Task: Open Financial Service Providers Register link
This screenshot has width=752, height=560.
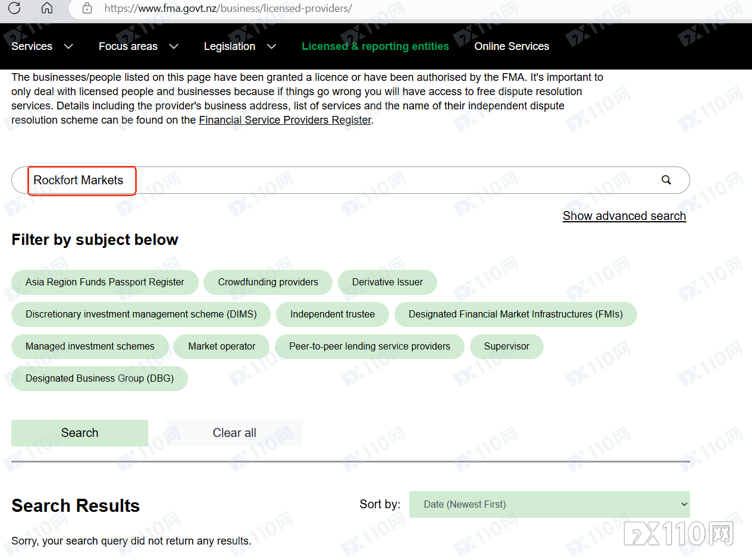Action: coord(285,120)
